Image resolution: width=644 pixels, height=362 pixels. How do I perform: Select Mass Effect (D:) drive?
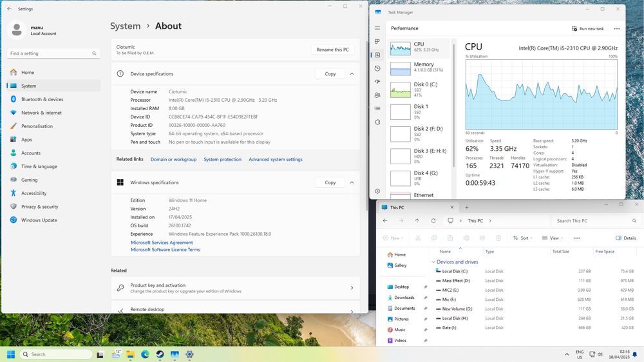click(x=456, y=281)
